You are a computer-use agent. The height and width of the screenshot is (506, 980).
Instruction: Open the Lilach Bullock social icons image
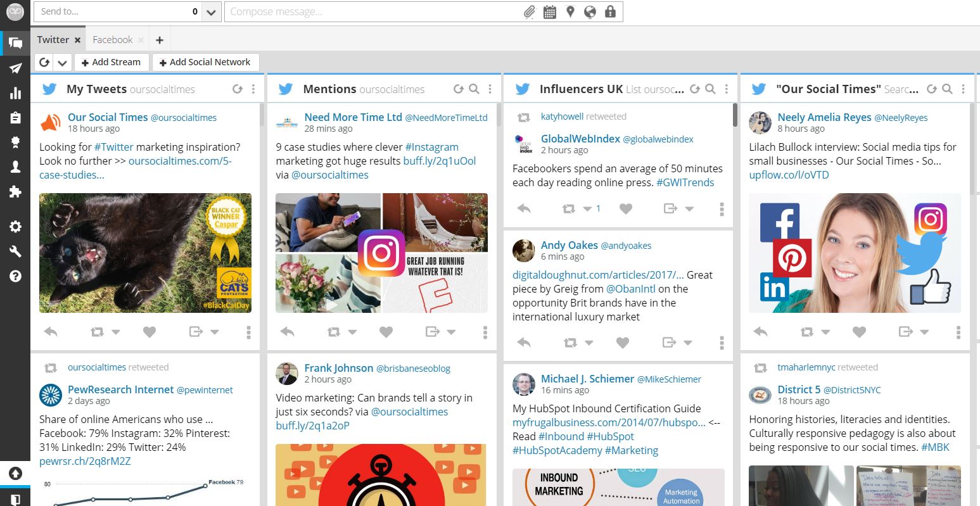pos(855,253)
